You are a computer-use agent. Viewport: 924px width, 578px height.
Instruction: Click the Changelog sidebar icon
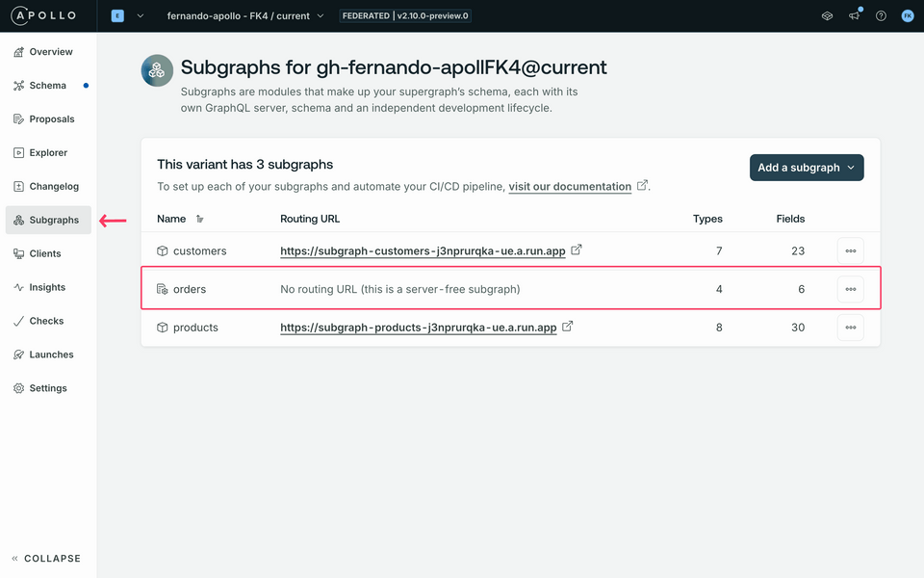(x=19, y=186)
